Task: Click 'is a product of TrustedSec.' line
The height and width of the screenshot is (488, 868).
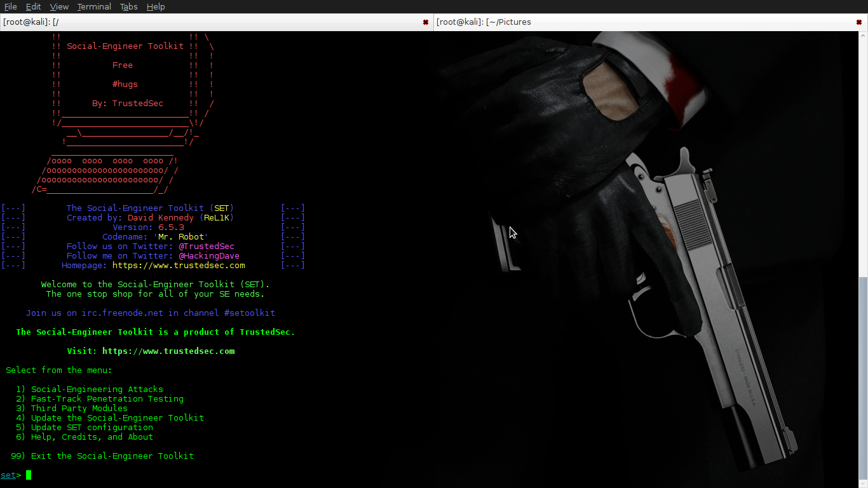Action: (x=156, y=332)
